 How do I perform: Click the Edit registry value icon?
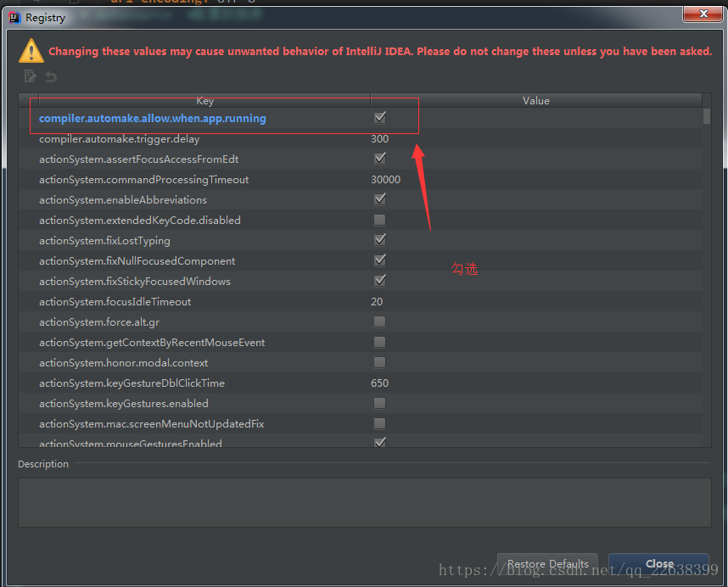(x=31, y=76)
